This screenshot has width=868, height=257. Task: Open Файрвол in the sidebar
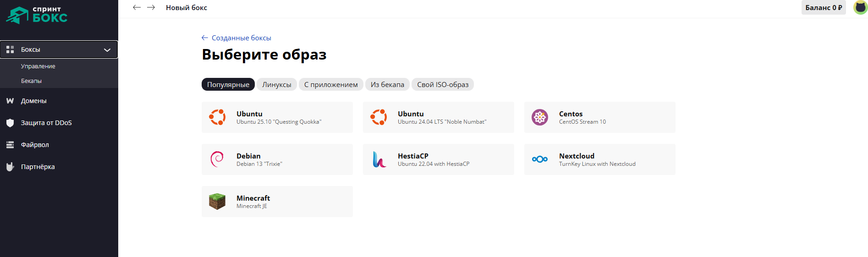35,145
